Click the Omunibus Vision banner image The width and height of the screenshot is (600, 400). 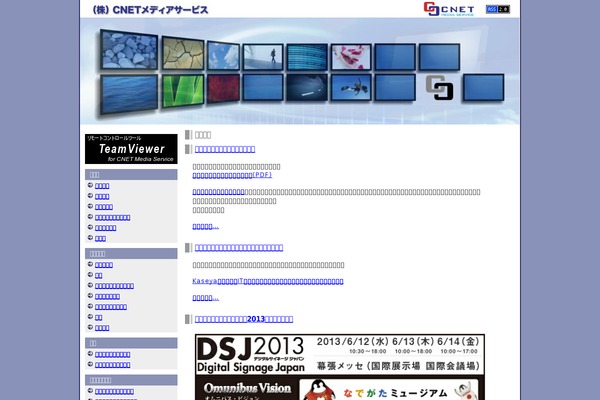247,390
